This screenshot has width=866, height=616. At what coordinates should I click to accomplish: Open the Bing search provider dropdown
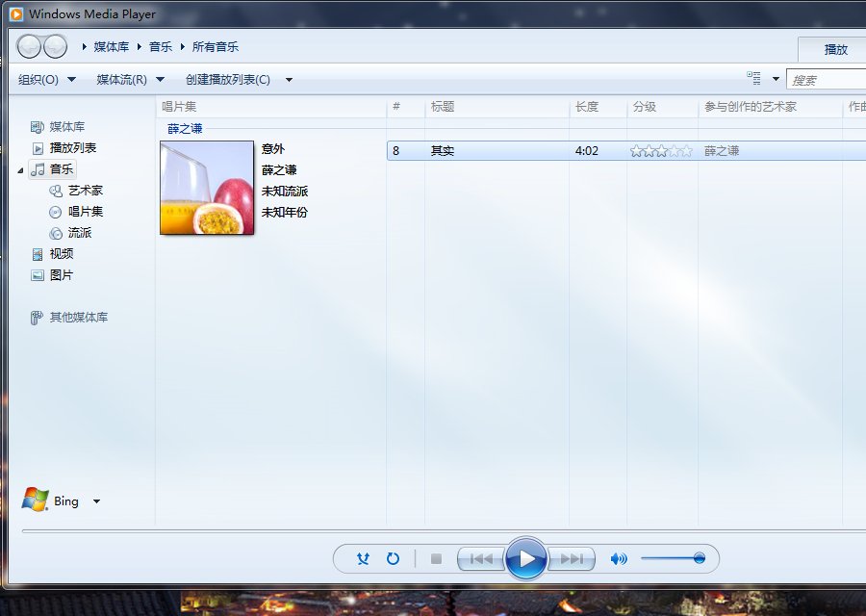tap(95, 500)
